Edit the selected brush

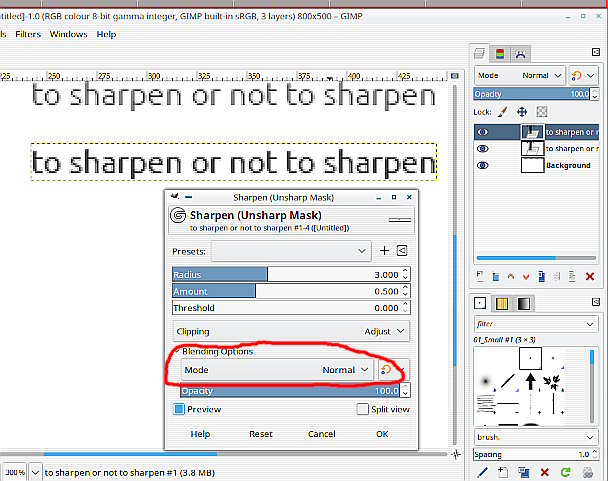482,472
